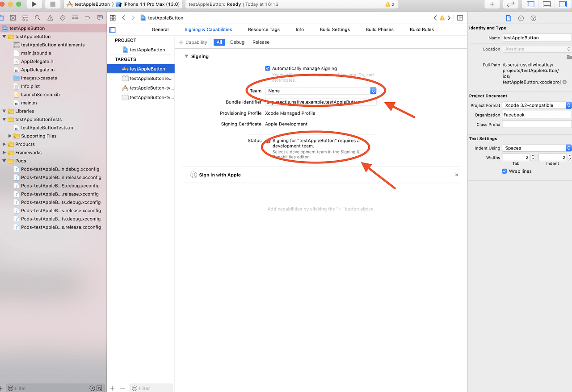Expand the Frameworks group
This screenshot has height=392, width=572.
point(4,153)
